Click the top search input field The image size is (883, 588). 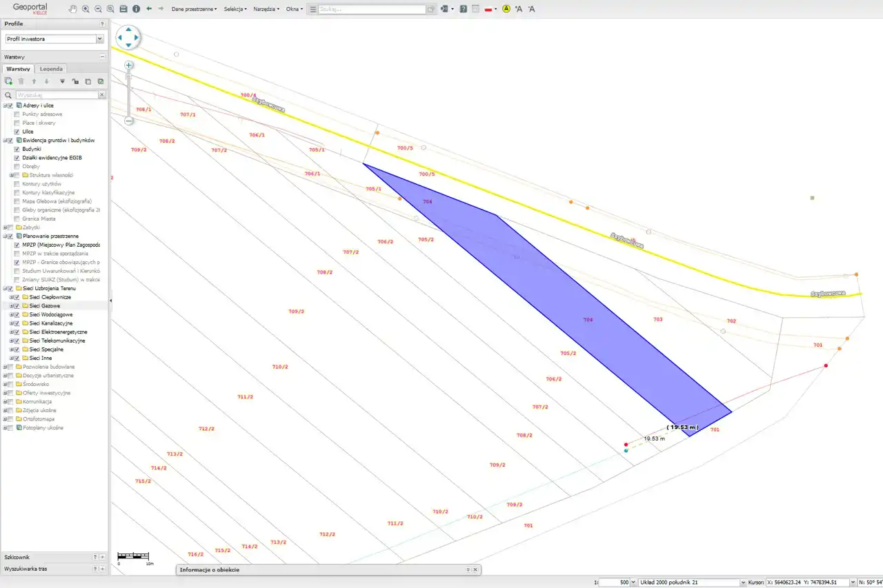click(371, 10)
